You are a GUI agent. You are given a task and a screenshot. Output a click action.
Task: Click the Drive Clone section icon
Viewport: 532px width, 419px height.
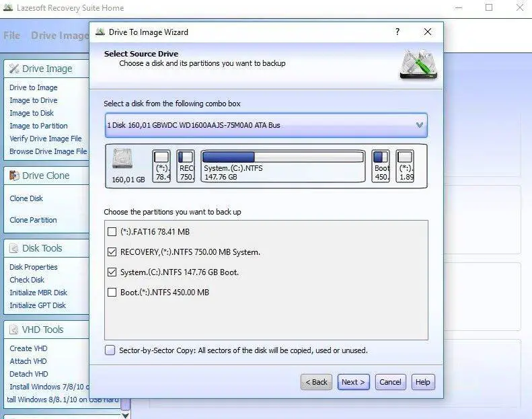pyautogui.click(x=14, y=176)
